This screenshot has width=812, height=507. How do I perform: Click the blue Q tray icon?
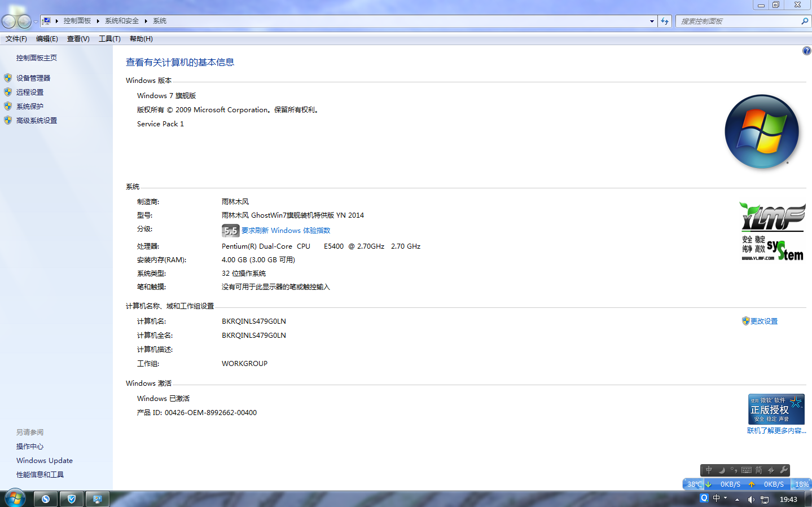click(x=704, y=499)
